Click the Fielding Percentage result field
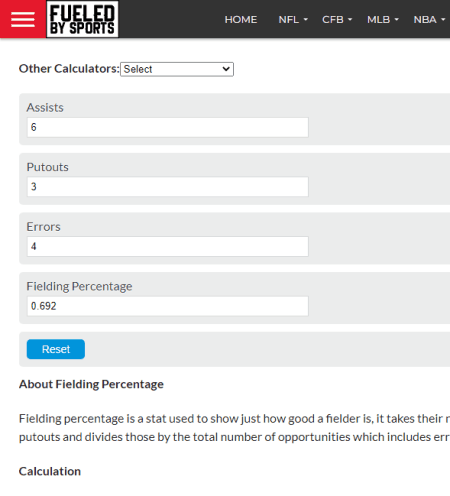450x496 pixels. [x=168, y=306]
